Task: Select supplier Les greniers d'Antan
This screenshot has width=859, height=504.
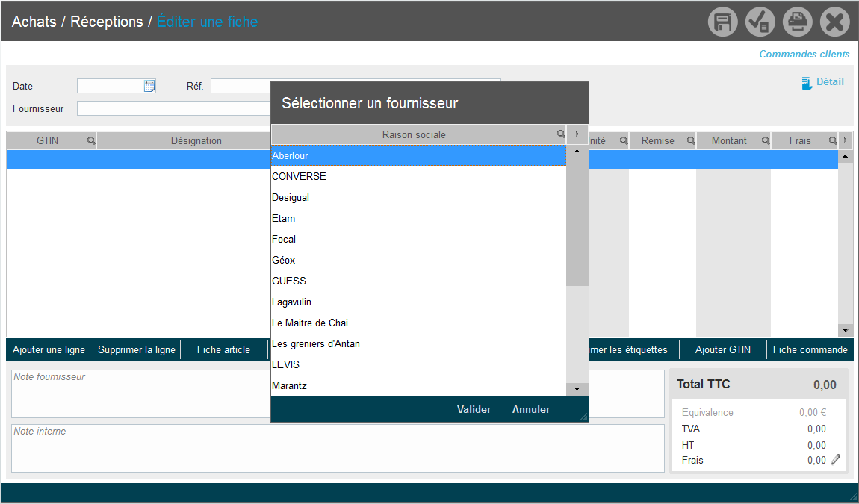Action: [418, 343]
